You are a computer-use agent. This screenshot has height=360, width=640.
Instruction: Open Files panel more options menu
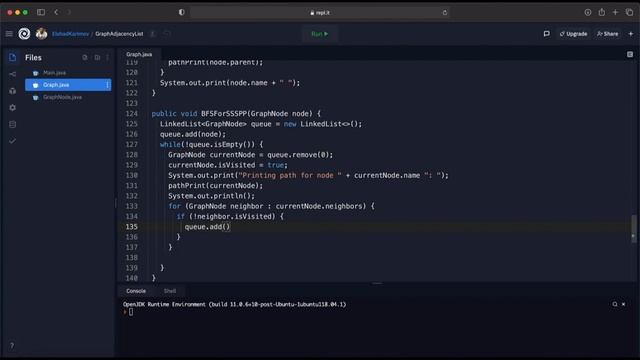coord(107,58)
